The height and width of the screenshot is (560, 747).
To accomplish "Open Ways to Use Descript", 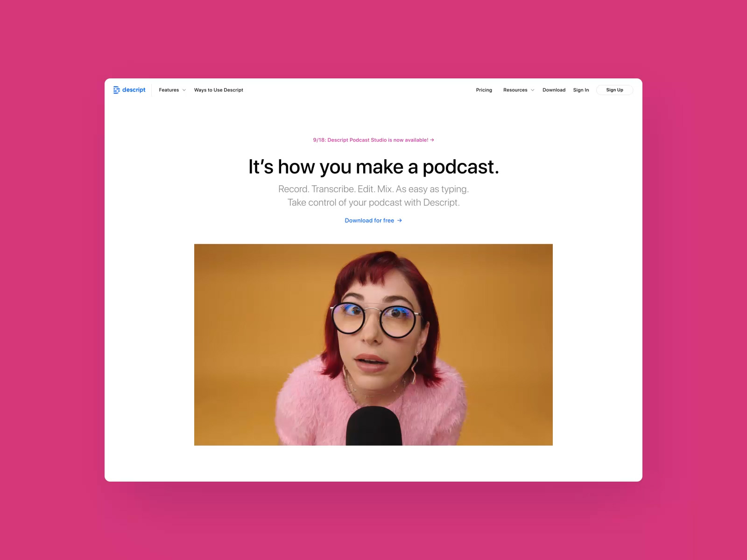I will pos(218,90).
